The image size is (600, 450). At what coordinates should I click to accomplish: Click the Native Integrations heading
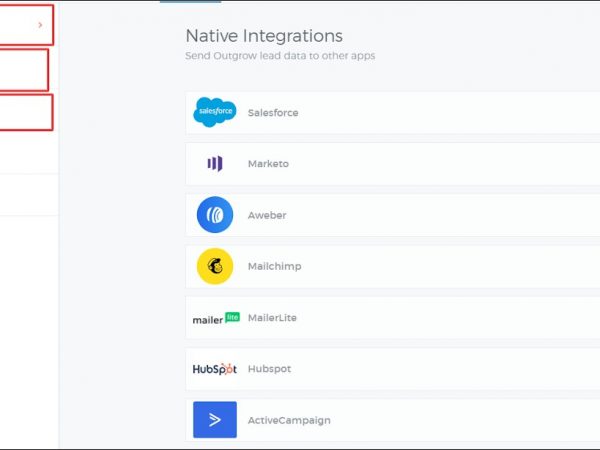pyautogui.click(x=263, y=36)
